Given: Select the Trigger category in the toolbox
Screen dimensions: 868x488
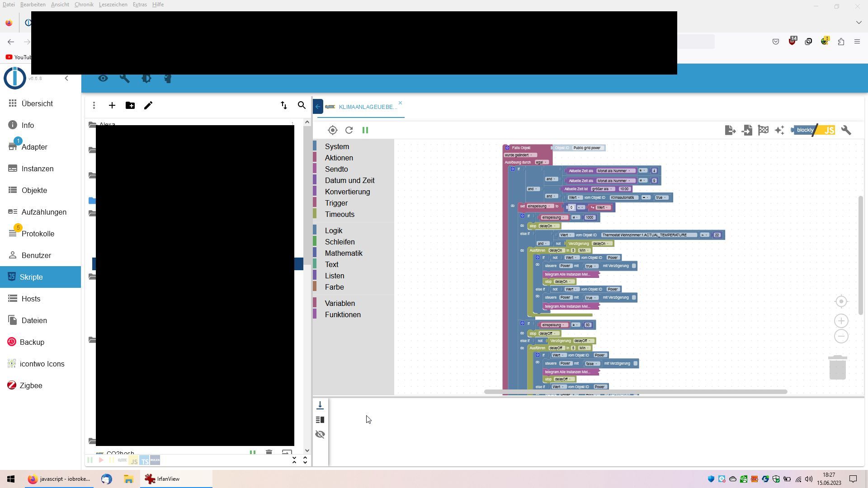Looking at the screenshot, I should coord(336,203).
